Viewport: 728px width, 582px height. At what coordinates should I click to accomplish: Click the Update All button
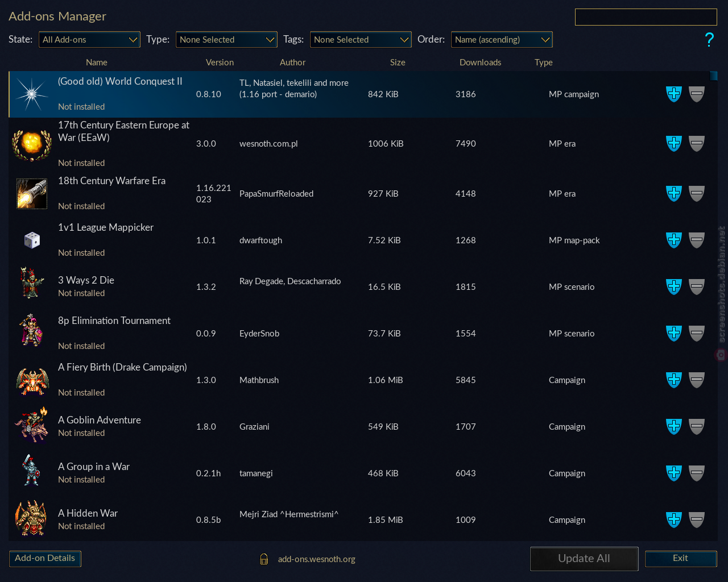pos(584,559)
